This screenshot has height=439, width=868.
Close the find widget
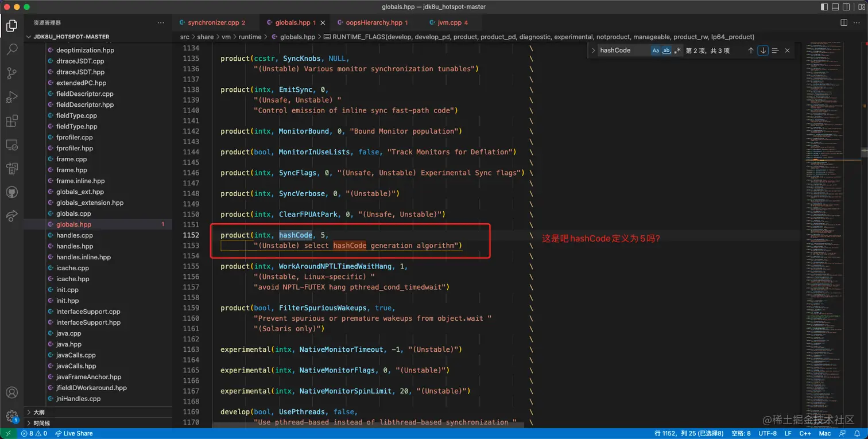pyautogui.click(x=787, y=50)
